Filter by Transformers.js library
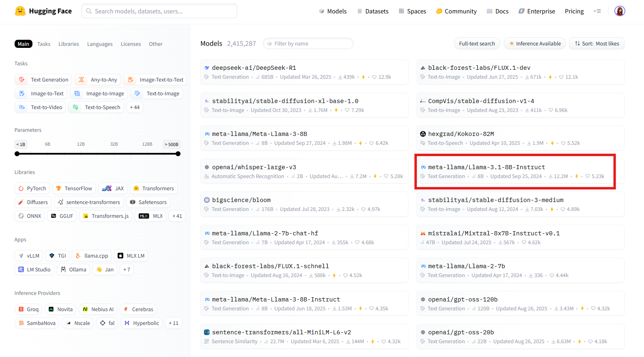The image size is (644, 357). pos(106,216)
